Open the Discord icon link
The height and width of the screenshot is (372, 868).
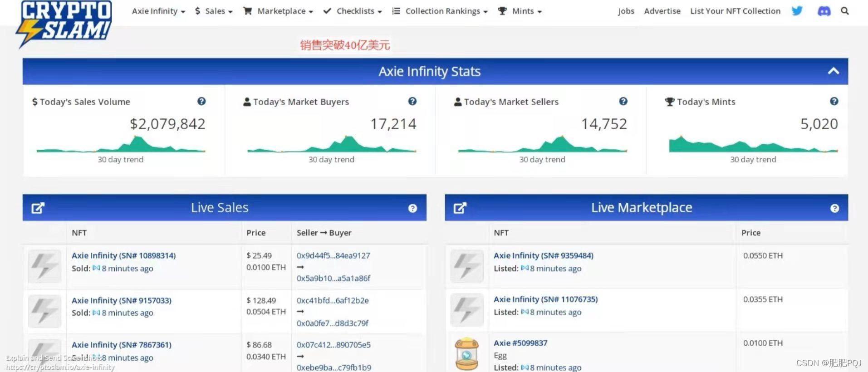click(x=824, y=11)
